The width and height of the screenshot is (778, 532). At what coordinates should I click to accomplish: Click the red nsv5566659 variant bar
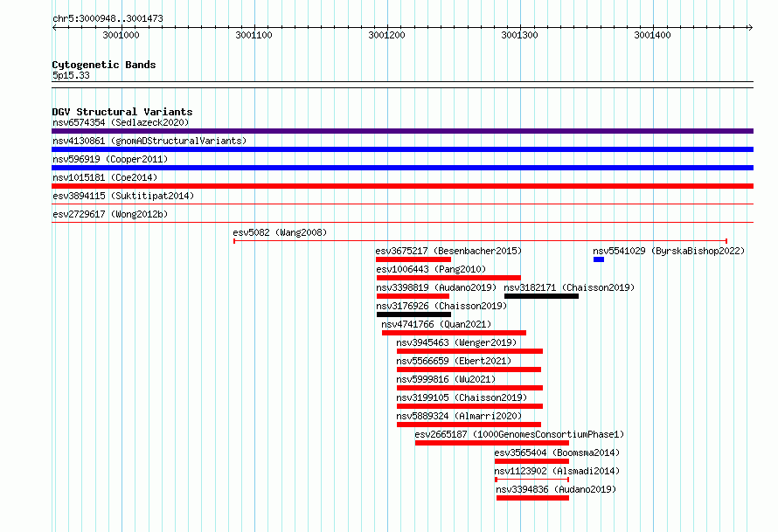pos(469,370)
